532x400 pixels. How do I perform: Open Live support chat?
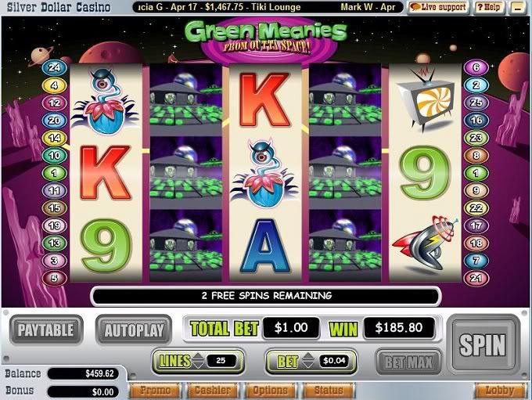pos(439,7)
